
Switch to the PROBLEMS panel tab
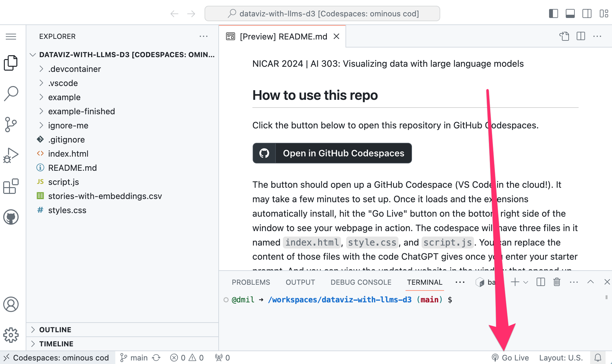click(x=251, y=282)
